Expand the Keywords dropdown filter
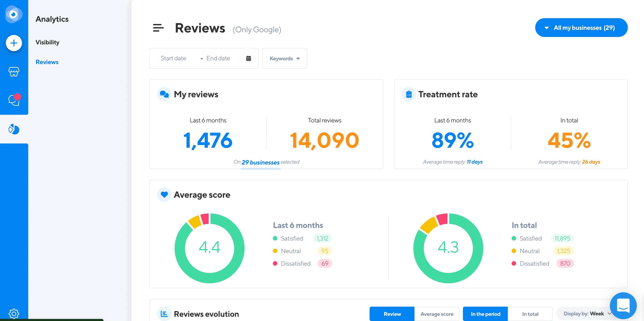The width and height of the screenshot is (644, 321). tap(284, 59)
